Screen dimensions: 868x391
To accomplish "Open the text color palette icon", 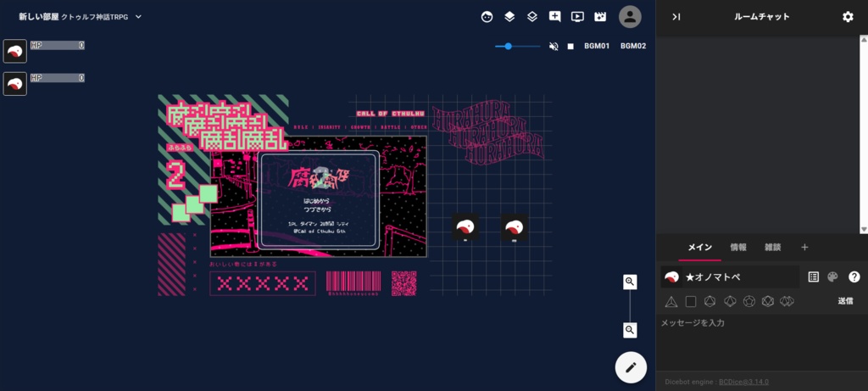I will pos(832,276).
